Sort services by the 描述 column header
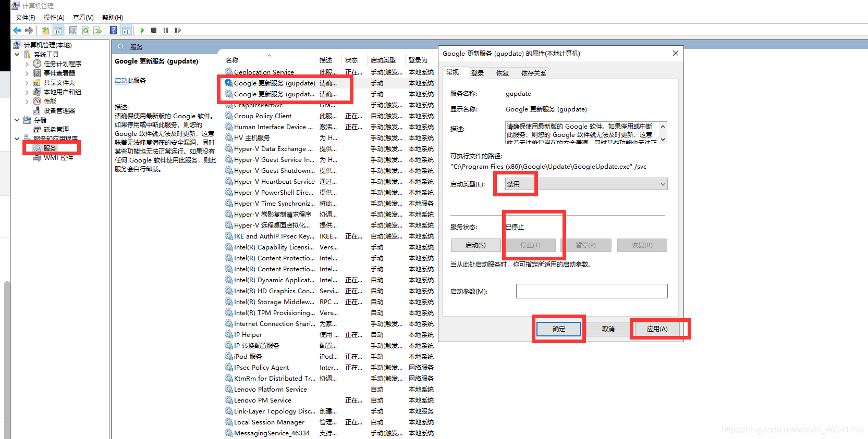 329,60
